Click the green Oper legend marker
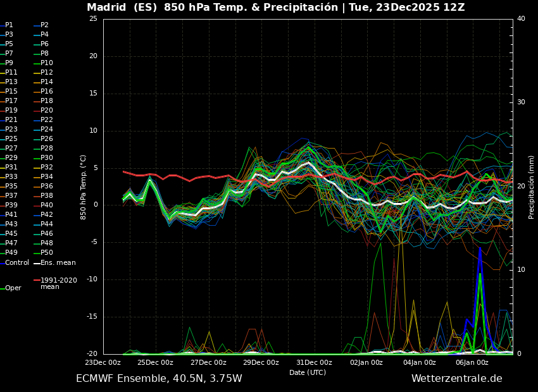 pos(4,287)
